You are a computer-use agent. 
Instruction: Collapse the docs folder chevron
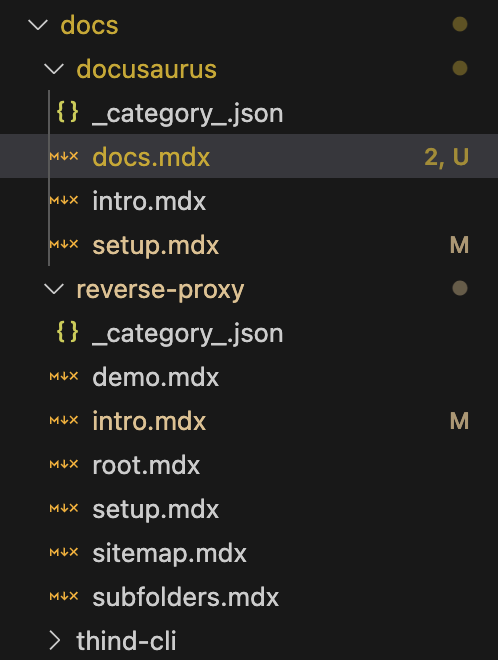[x=38, y=25]
